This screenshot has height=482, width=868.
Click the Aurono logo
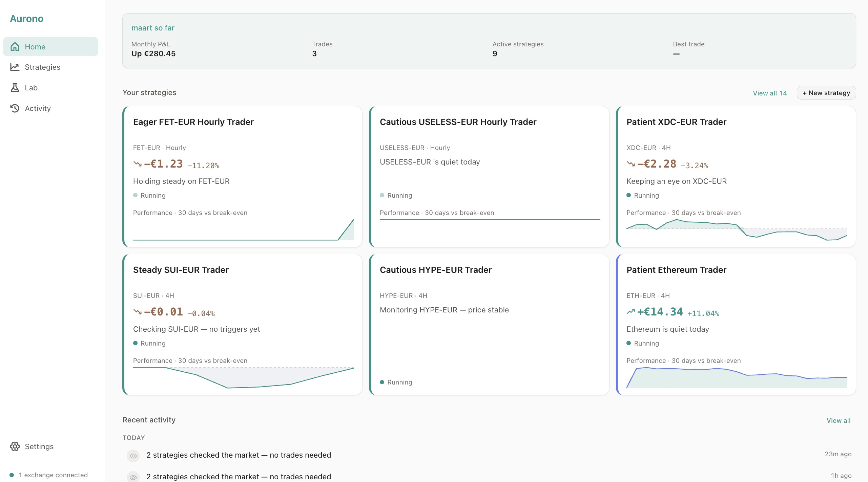point(26,18)
